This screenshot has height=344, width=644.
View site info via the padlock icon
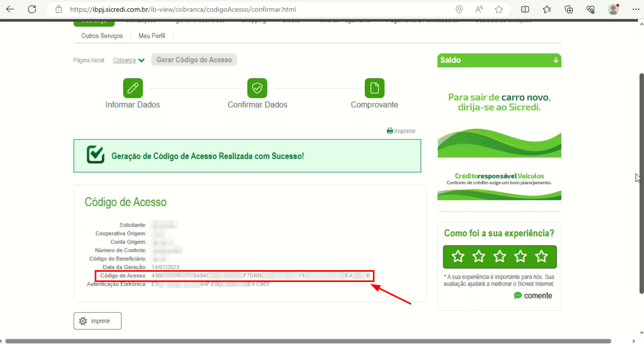click(58, 9)
